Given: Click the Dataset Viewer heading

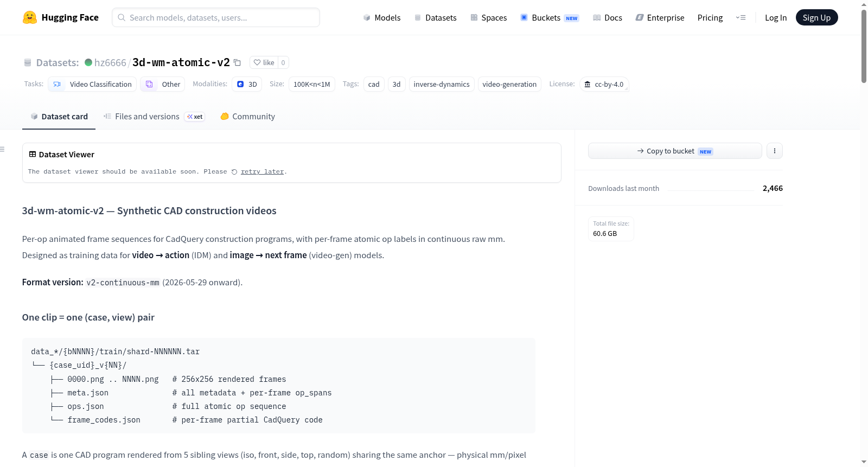Looking at the screenshot, I should click(67, 155).
